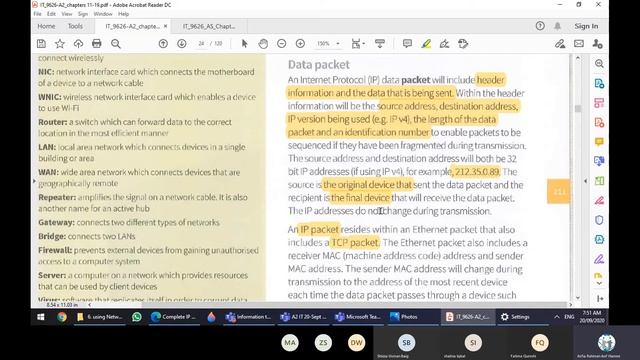Bookmark file with the star icon

(x=60, y=44)
